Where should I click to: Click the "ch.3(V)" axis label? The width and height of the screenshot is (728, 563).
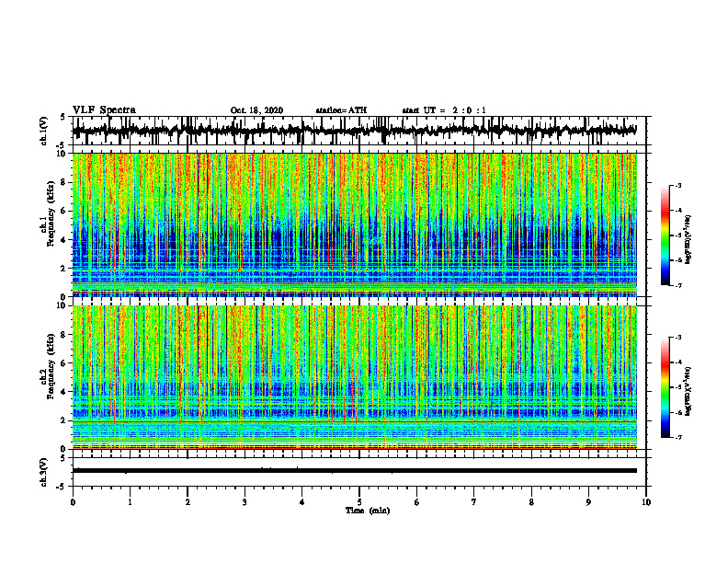tap(44, 473)
